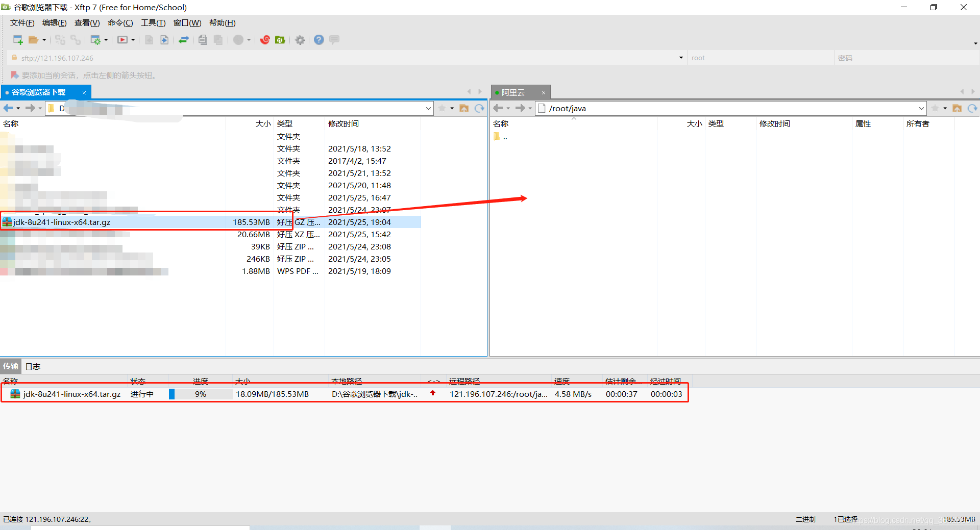The height and width of the screenshot is (530, 980).
Task: Click the Paste documents toolbar icon
Action: tap(218, 40)
